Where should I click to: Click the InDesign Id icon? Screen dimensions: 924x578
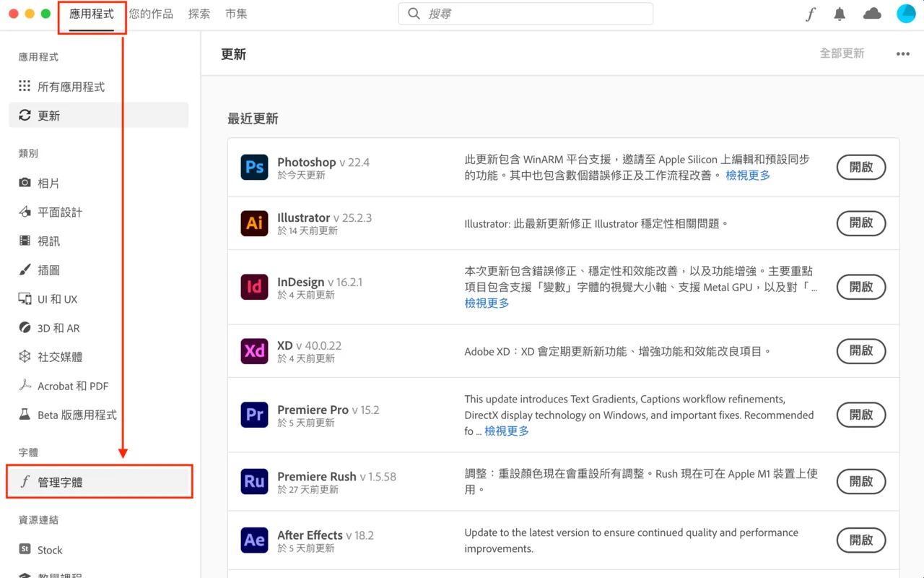[x=254, y=287]
